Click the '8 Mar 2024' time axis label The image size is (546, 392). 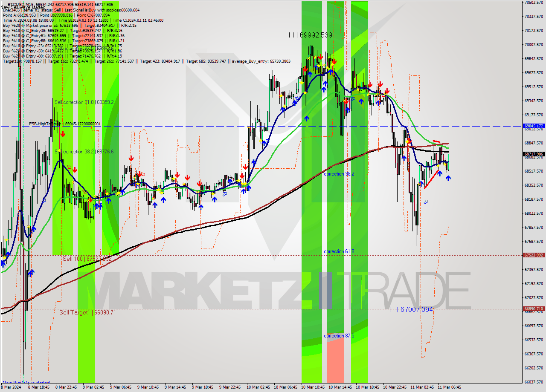[12, 387]
